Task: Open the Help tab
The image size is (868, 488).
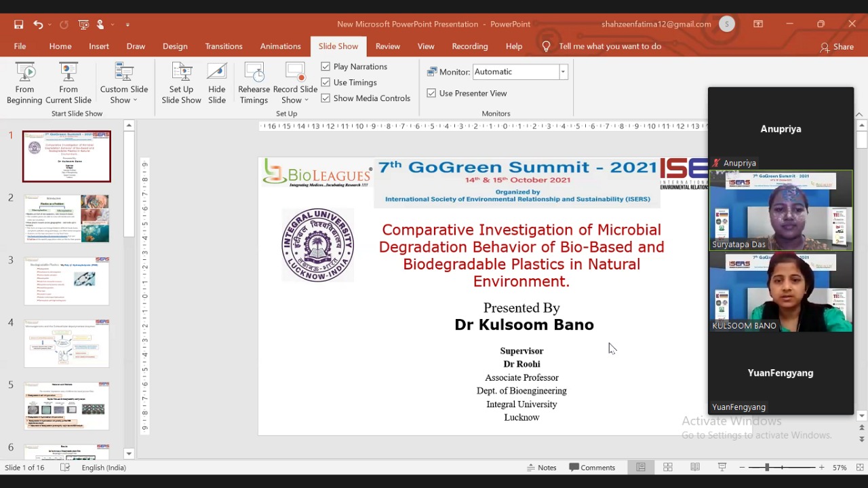Action: click(x=514, y=46)
